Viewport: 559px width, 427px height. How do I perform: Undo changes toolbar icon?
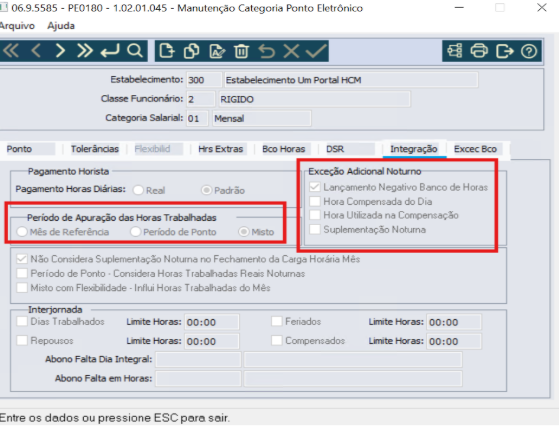click(x=267, y=51)
